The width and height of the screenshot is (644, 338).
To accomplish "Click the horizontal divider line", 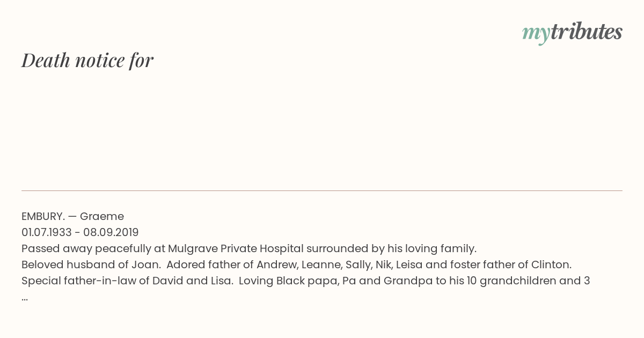I will (x=322, y=190).
